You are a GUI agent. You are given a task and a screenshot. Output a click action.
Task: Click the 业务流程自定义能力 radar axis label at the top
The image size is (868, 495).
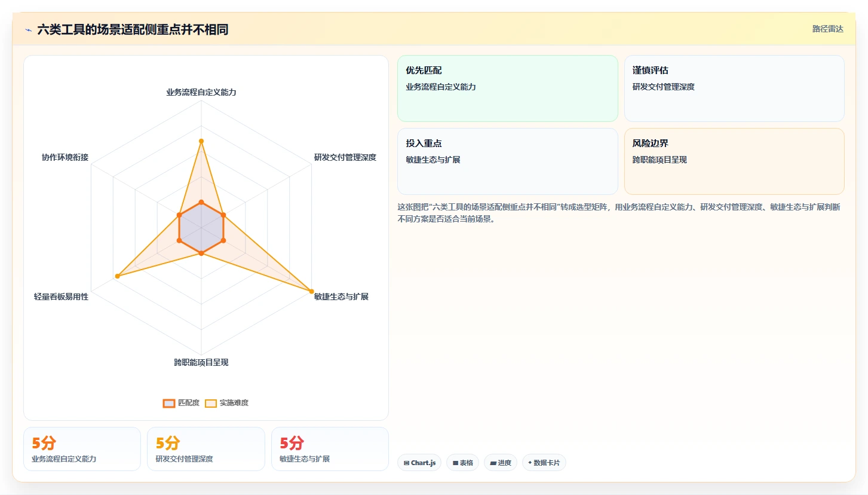[201, 92]
